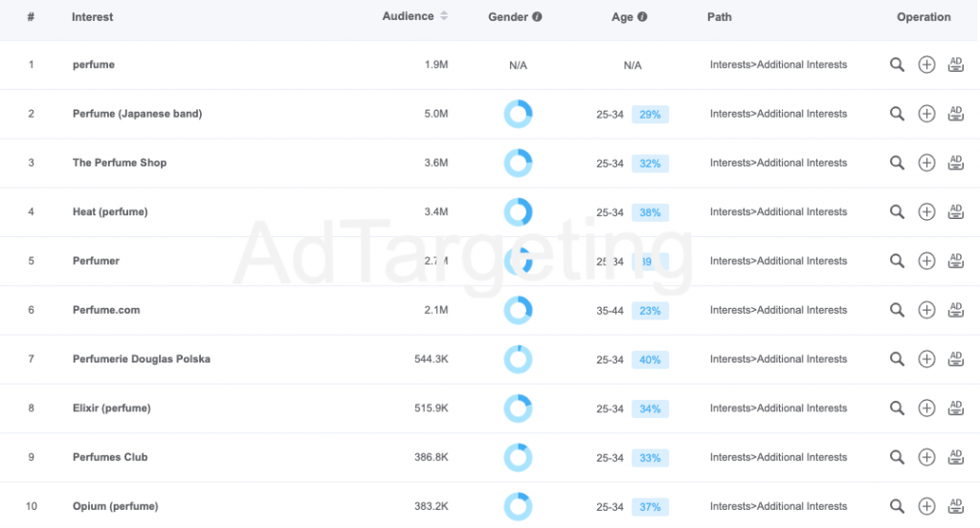Open AD icon for Perfume.com row
The height and width of the screenshot is (528, 980).
956,310
